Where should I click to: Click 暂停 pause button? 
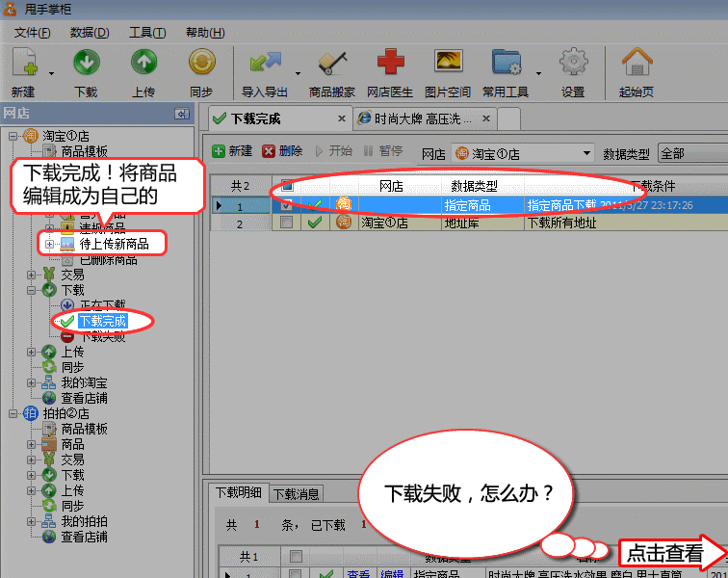point(383,151)
